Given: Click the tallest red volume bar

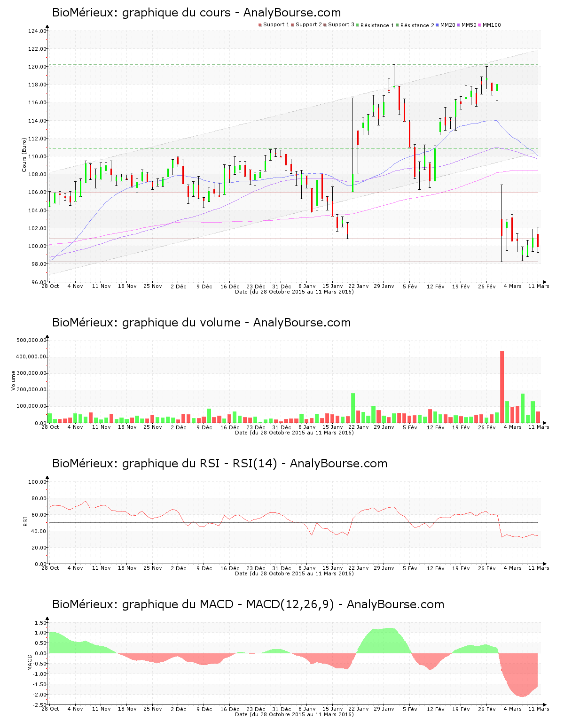Looking at the screenshot, I should pyautogui.click(x=502, y=387).
